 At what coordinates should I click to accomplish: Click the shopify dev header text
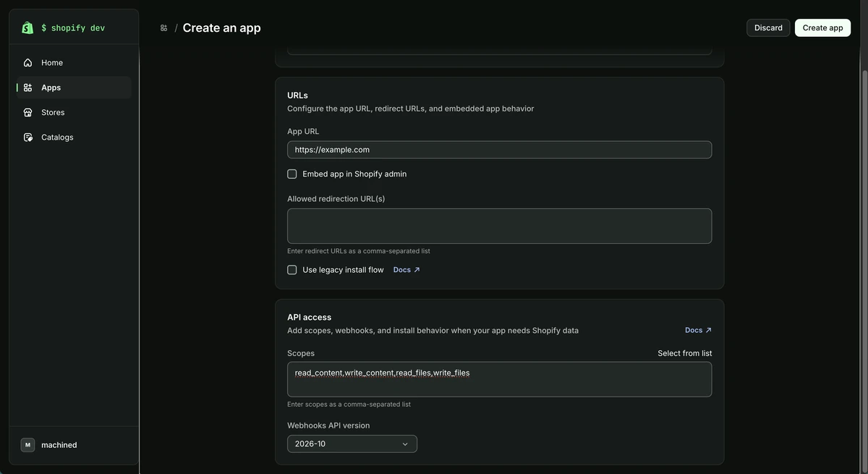pos(73,27)
